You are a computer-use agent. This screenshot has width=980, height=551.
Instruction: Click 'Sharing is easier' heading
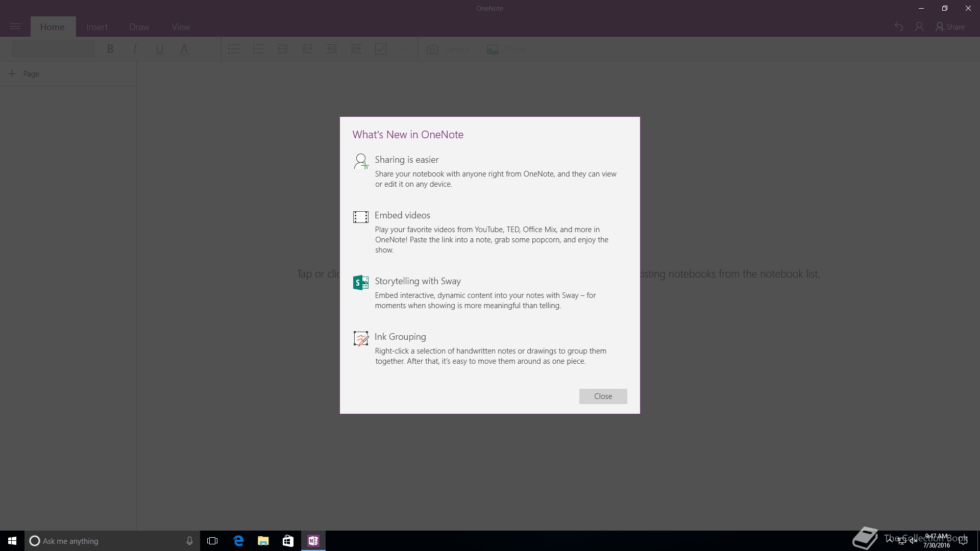coord(407,160)
